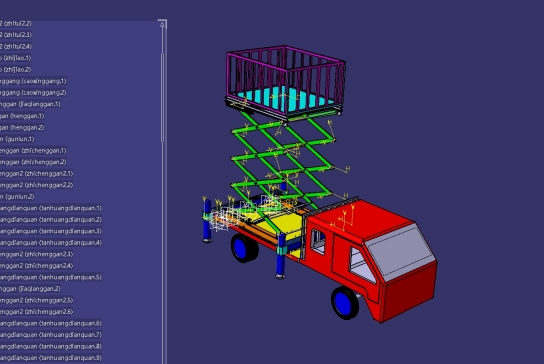Highlight the (tanhuangdianquan.6) row

click(51, 323)
